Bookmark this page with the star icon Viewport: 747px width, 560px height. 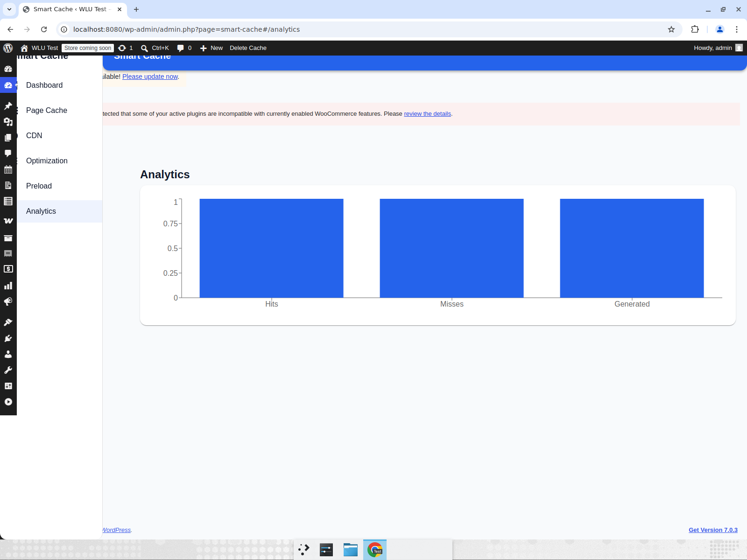[x=671, y=29]
